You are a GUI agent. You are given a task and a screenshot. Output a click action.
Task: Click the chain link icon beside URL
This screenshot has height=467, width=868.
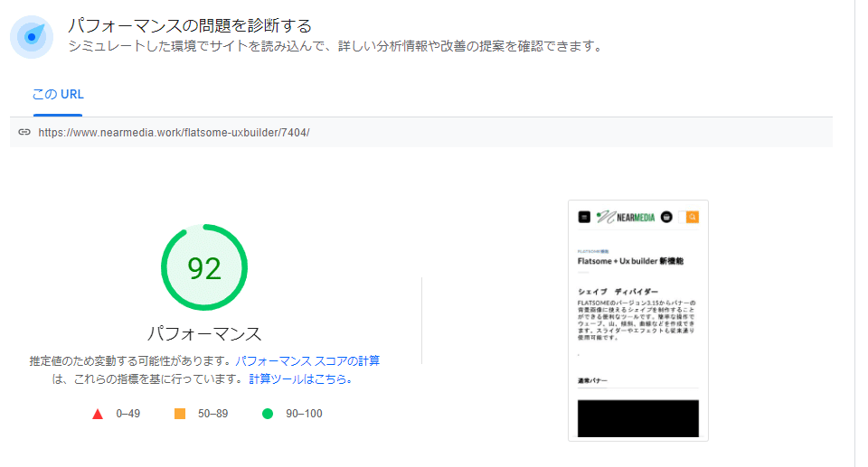click(24, 132)
